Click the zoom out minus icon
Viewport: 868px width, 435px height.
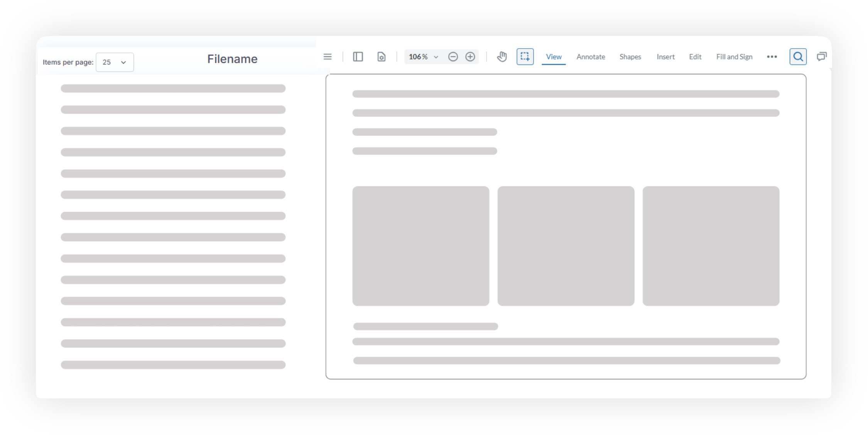click(453, 57)
